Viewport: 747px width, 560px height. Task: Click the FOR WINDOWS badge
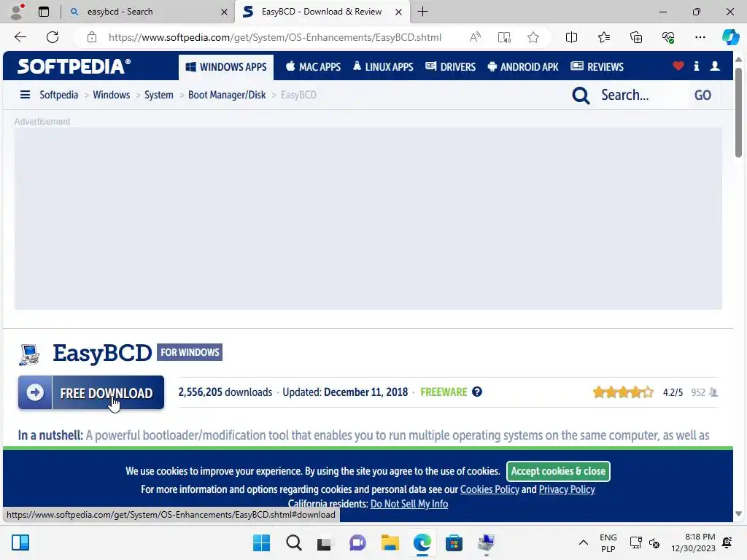point(190,352)
